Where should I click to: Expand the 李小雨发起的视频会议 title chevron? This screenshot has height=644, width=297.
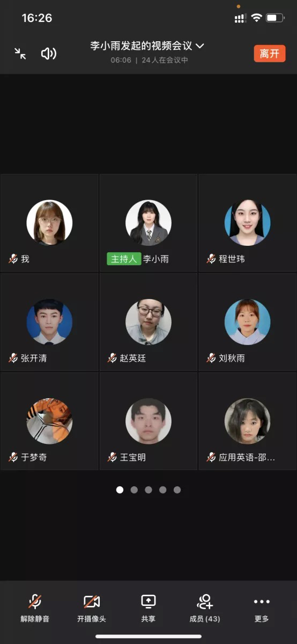pyautogui.click(x=200, y=46)
